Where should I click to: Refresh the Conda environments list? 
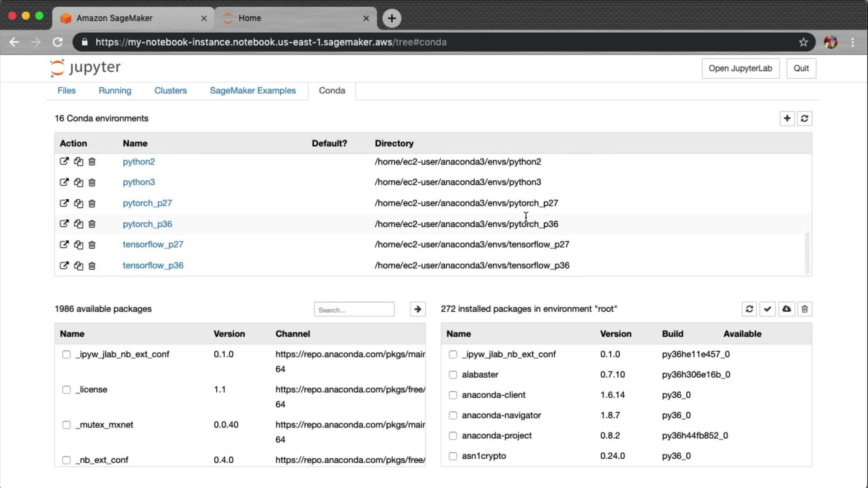[804, 118]
